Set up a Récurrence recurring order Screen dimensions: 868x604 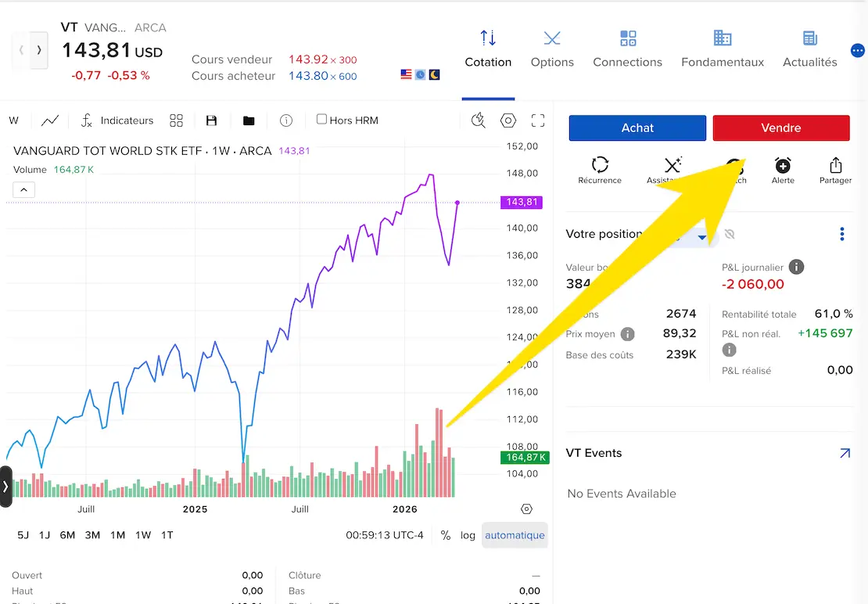600,166
